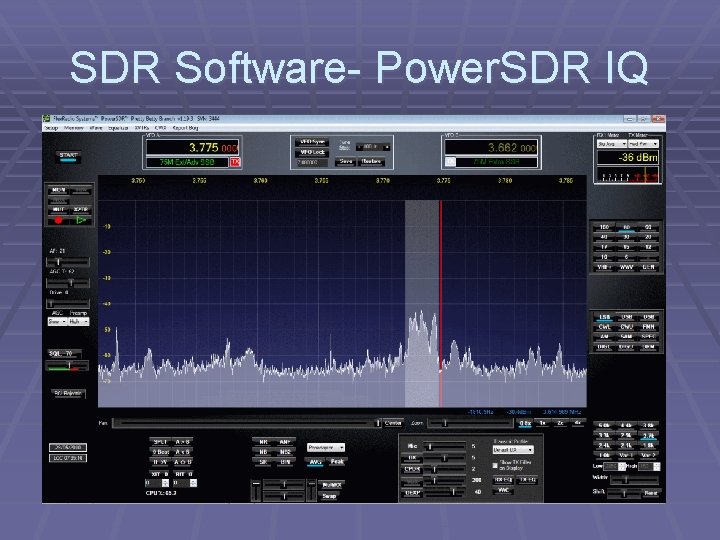Open the XVTRs menu

142,128
